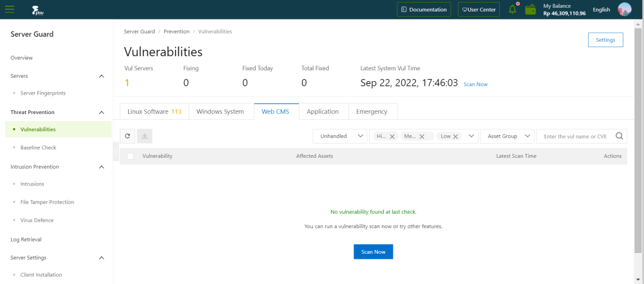The height and width of the screenshot is (284, 644).
Task: Click the vulnerability name search field
Action: [x=575, y=136]
